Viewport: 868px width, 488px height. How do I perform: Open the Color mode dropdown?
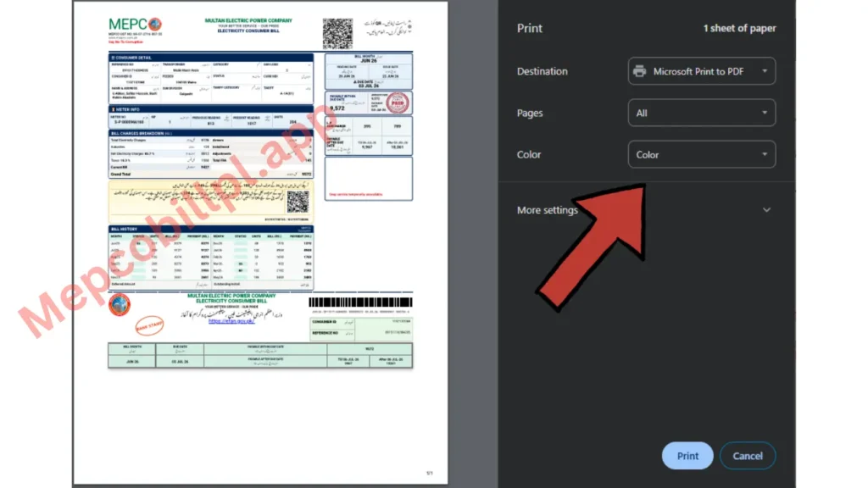[x=701, y=154]
